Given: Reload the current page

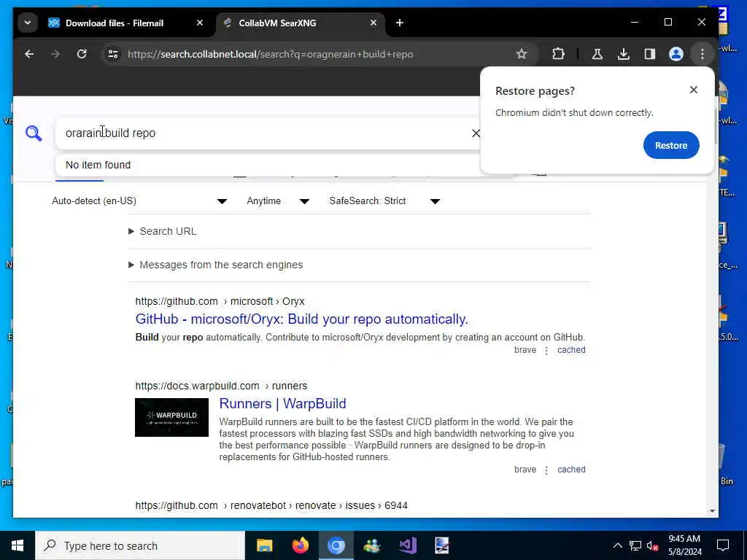Looking at the screenshot, I should pos(82,54).
